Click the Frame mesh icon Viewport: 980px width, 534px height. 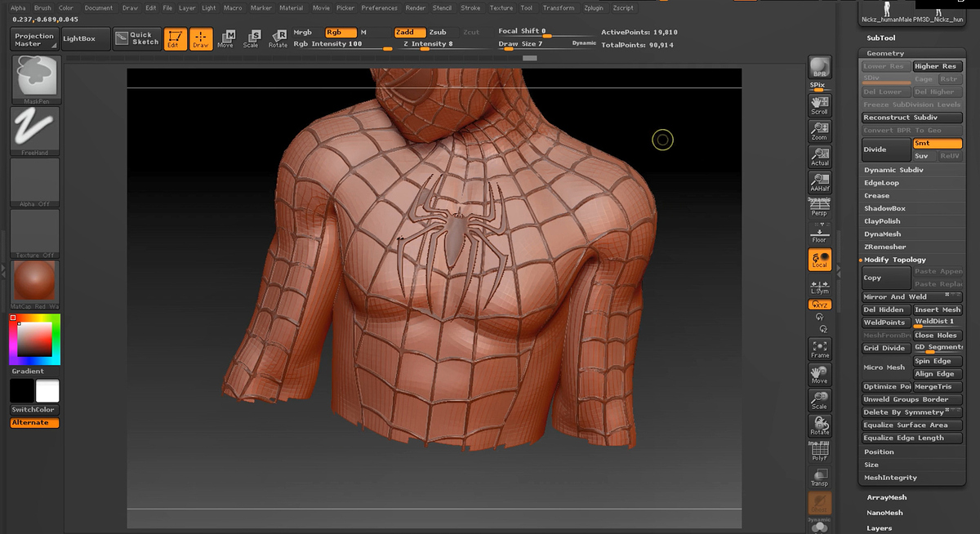[820, 349]
